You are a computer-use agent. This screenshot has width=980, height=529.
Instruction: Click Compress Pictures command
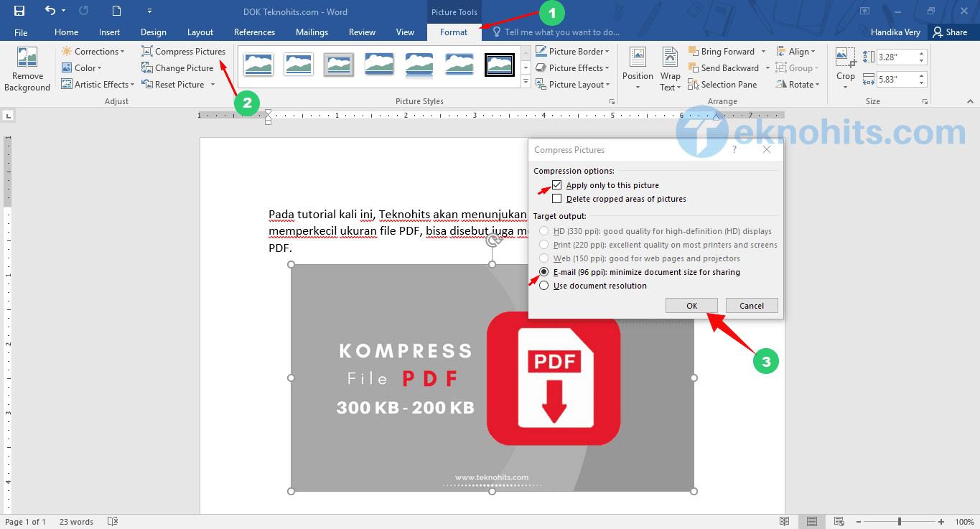[183, 52]
